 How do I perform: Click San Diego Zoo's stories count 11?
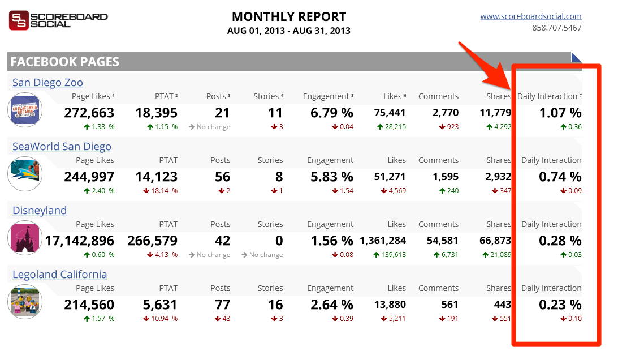(x=275, y=113)
